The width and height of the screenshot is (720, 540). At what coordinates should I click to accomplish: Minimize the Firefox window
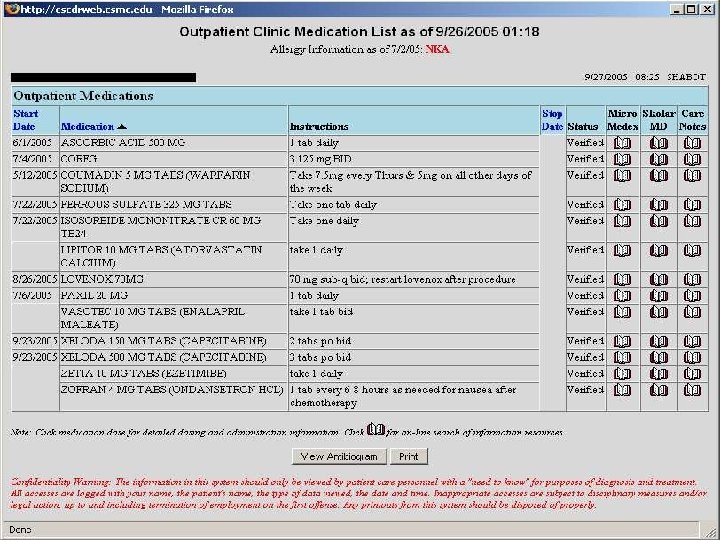point(676,9)
